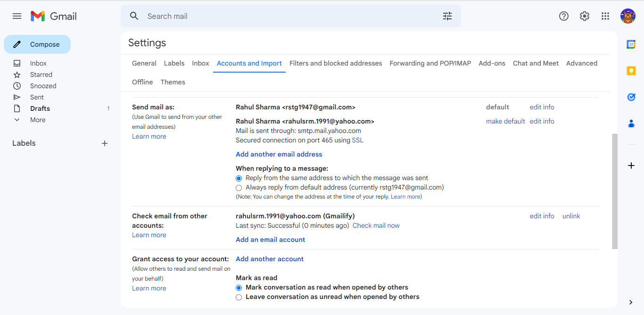
Task: Open the SSL link
Action: click(x=358, y=140)
